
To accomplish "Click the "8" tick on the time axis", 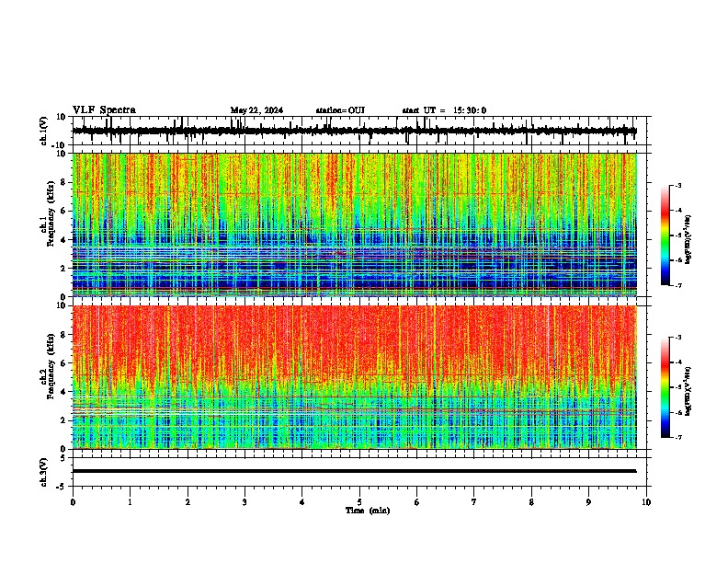I will (x=531, y=502).
